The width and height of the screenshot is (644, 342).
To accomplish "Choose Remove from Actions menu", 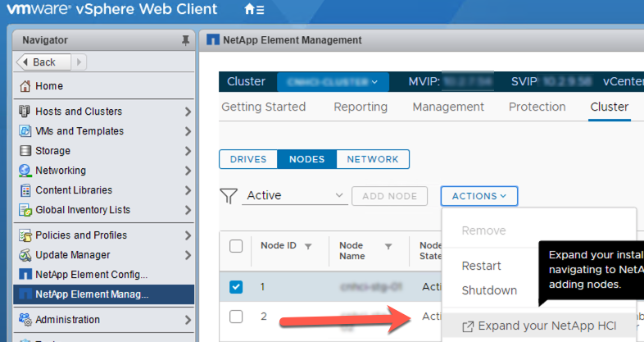I will [484, 230].
